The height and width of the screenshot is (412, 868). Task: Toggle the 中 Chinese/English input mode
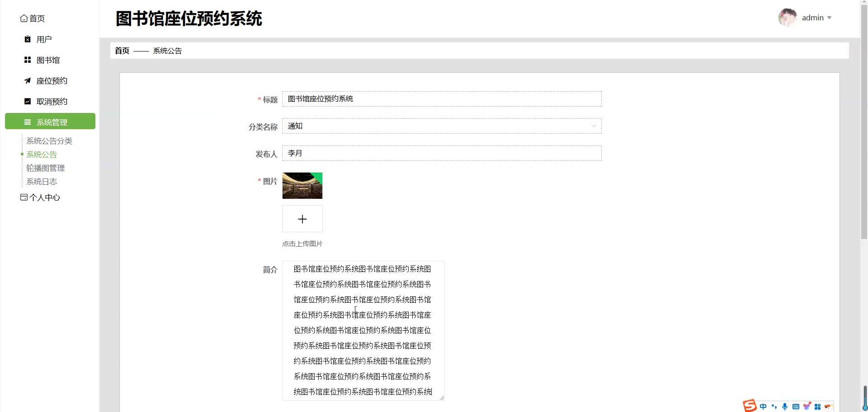tap(763, 407)
